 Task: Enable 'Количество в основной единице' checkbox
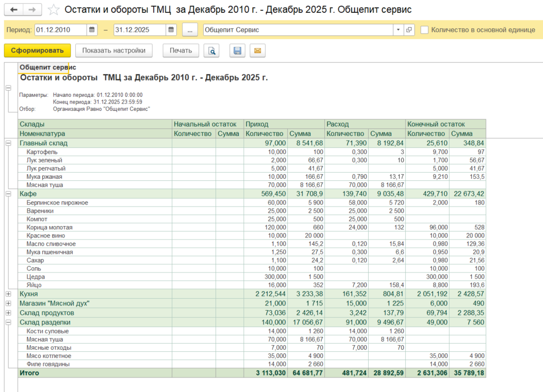coord(424,30)
